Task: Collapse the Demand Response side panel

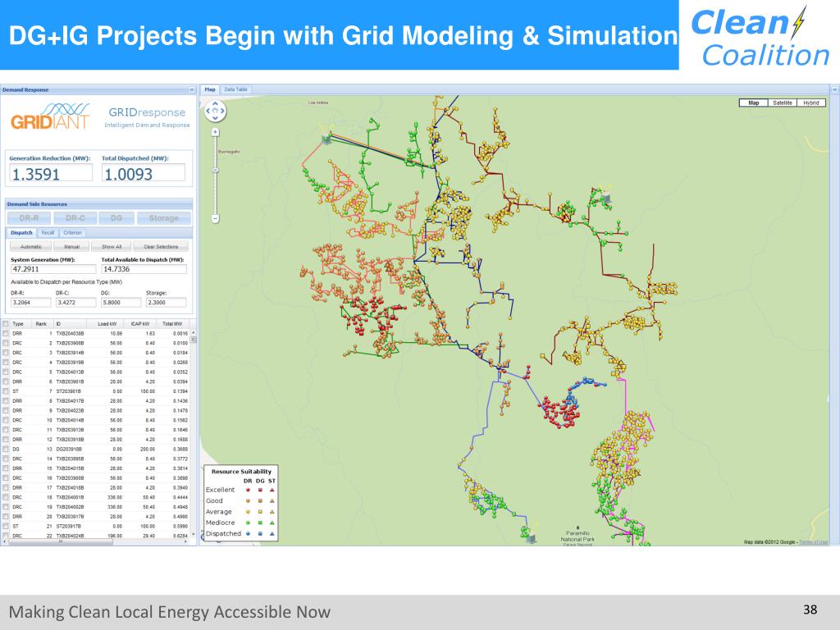Action: coord(192,89)
